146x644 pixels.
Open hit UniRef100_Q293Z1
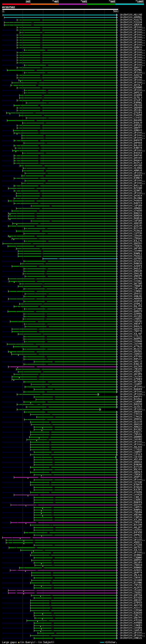pos(131,261)
